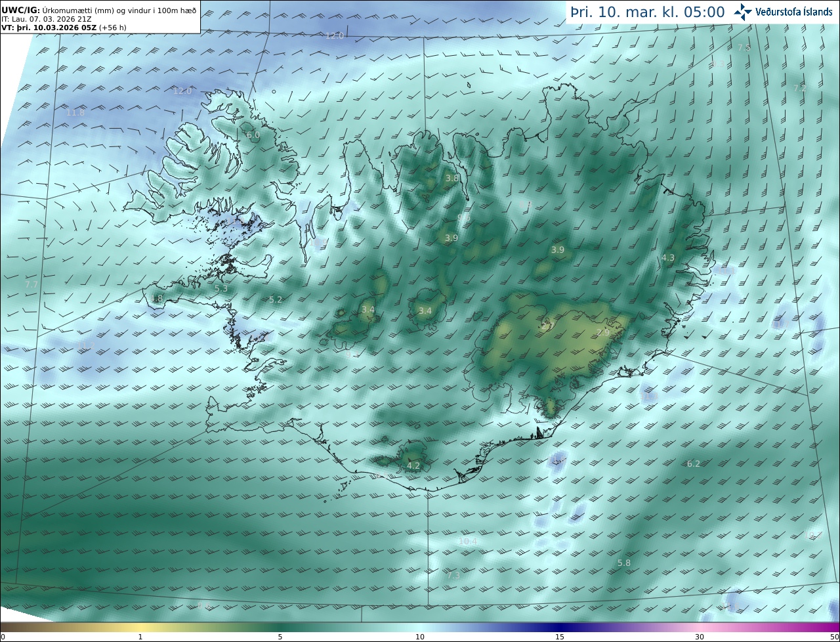Click the '50' tick on the color scale
Viewport: 840px width, 642px height.
(x=835, y=637)
